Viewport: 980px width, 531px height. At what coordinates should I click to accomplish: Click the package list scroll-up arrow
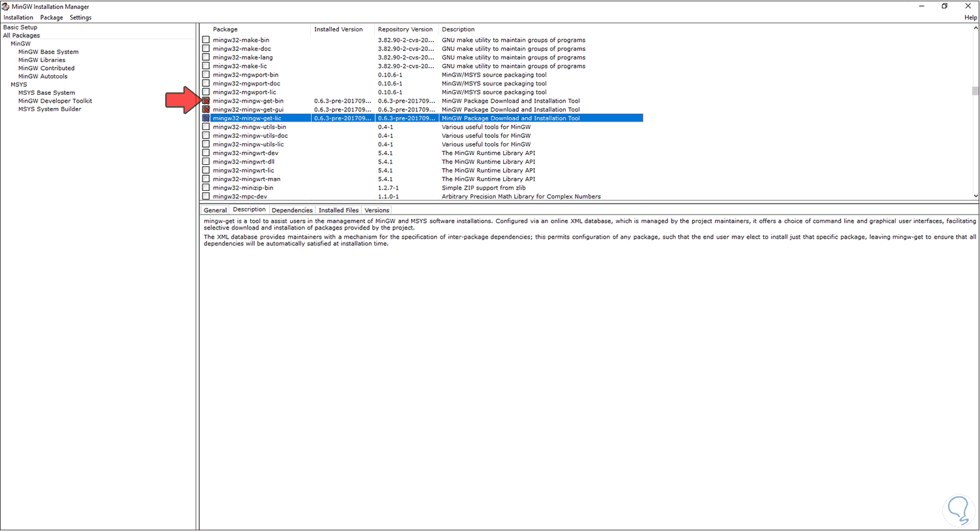[x=975, y=29]
